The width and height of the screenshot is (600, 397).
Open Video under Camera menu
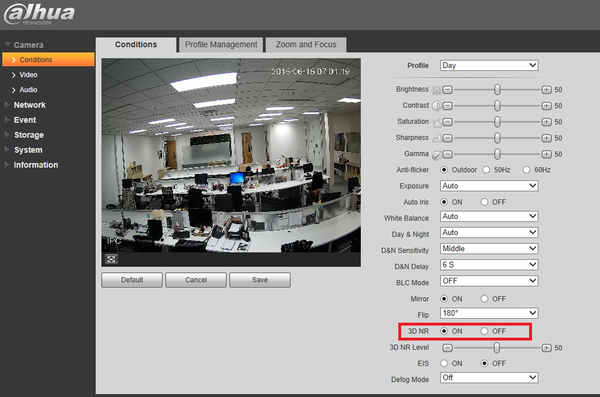click(28, 75)
